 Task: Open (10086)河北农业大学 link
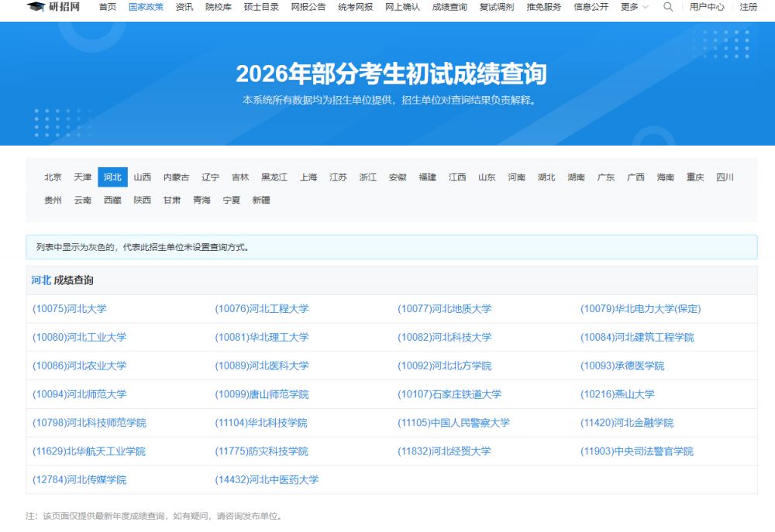[80, 366]
